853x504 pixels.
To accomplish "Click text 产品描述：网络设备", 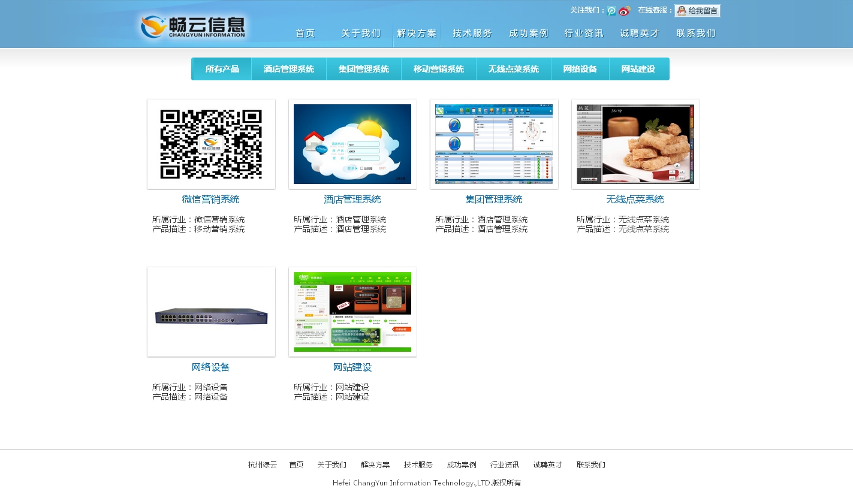I will [190, 397].
